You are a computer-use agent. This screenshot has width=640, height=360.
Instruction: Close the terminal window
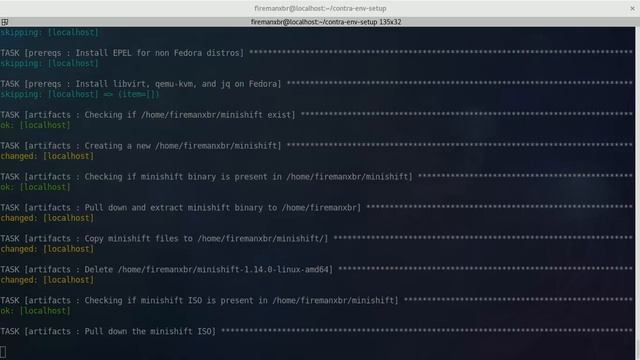click(632, 8)
